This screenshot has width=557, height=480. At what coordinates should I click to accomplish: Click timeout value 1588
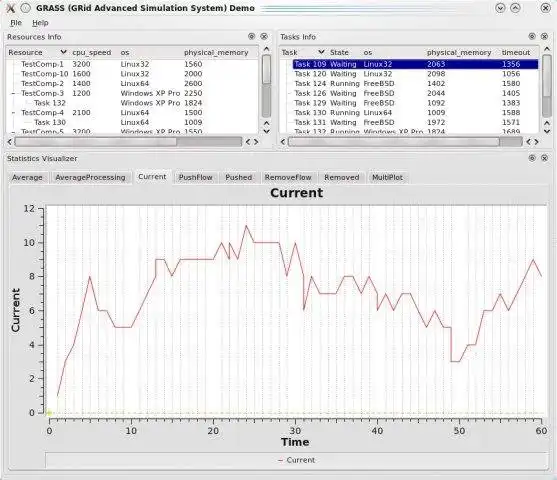[x=511, y=113]
